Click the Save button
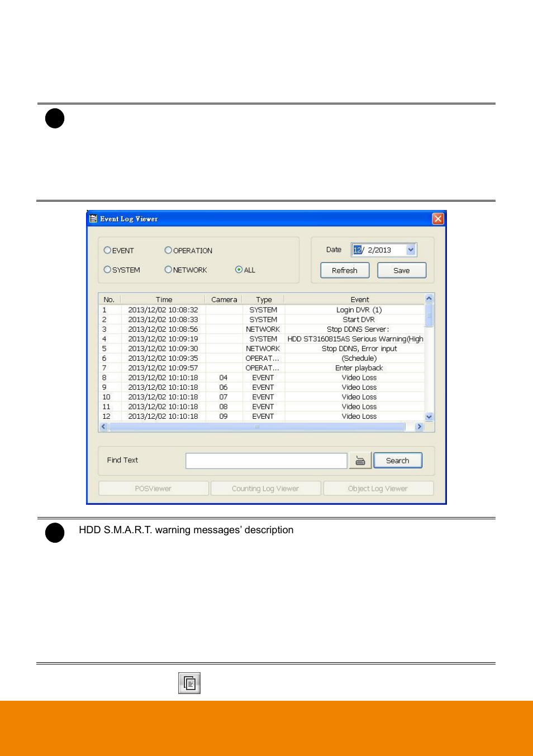The height and width of the screenshot is (756, 533). pyautogui.click(x=402, y=270)
